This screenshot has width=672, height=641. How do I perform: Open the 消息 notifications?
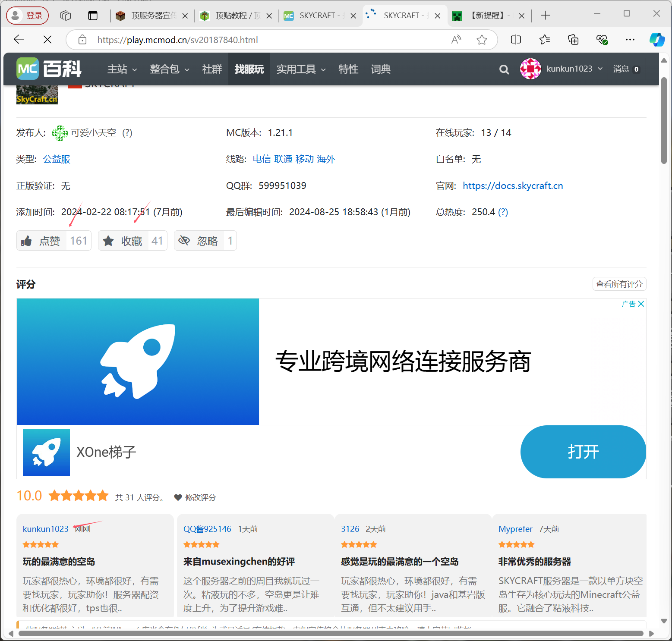click(x=626, y=69)
